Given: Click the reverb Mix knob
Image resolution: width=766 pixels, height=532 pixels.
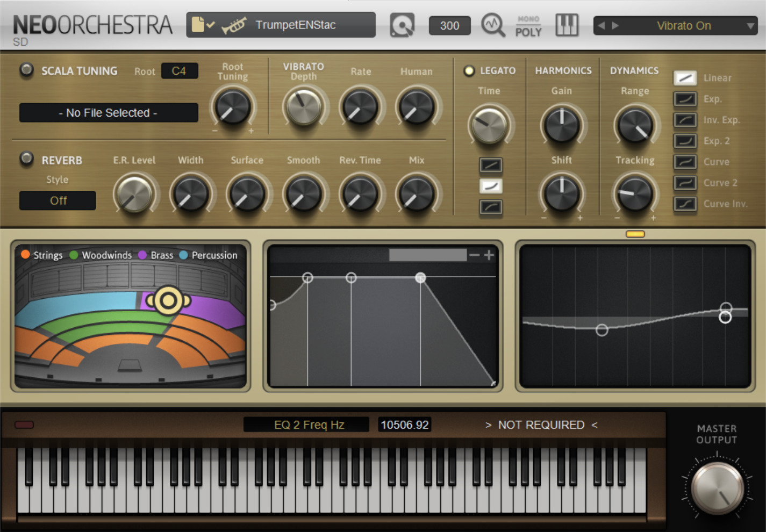Looking at the screenshot, I should pyautogui.click(x=417, y=193).
